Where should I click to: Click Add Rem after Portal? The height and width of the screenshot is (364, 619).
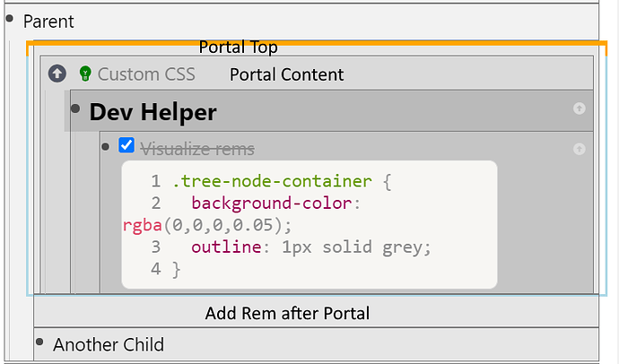[287, 314]
